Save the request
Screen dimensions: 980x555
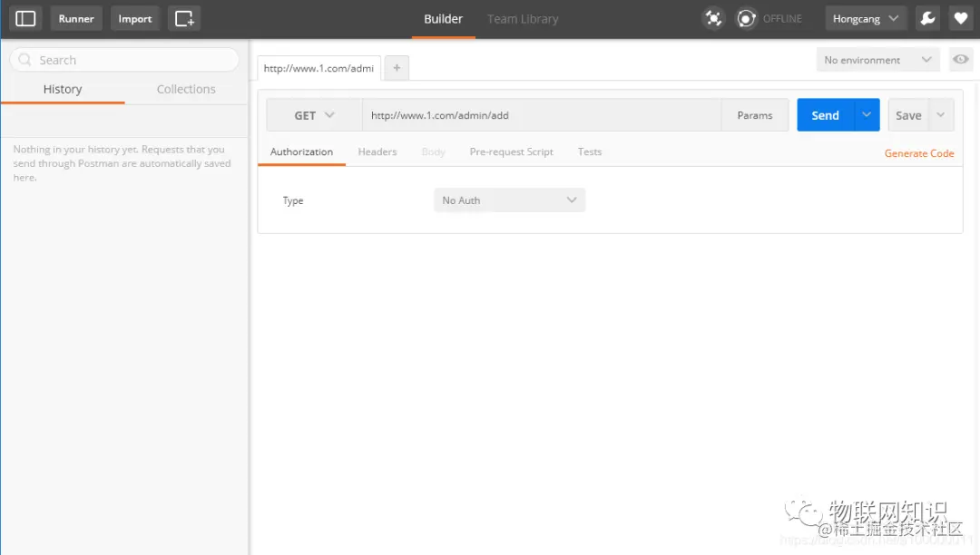pyautogui.click(x=908, y=115)
